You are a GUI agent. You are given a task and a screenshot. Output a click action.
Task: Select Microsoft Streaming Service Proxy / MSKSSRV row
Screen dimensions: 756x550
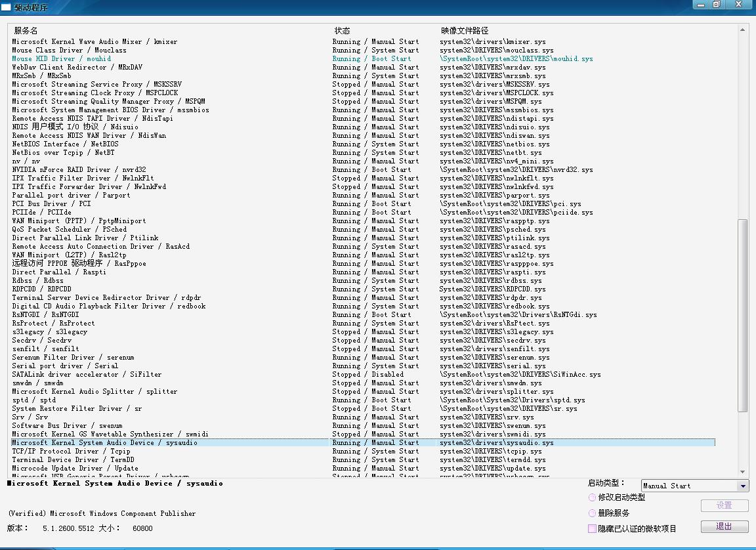coord(363,85)
